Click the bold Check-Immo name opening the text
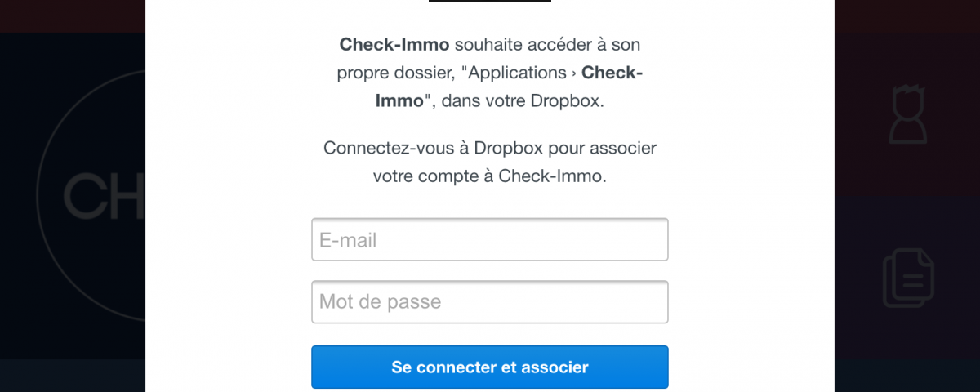 [394, 44]
